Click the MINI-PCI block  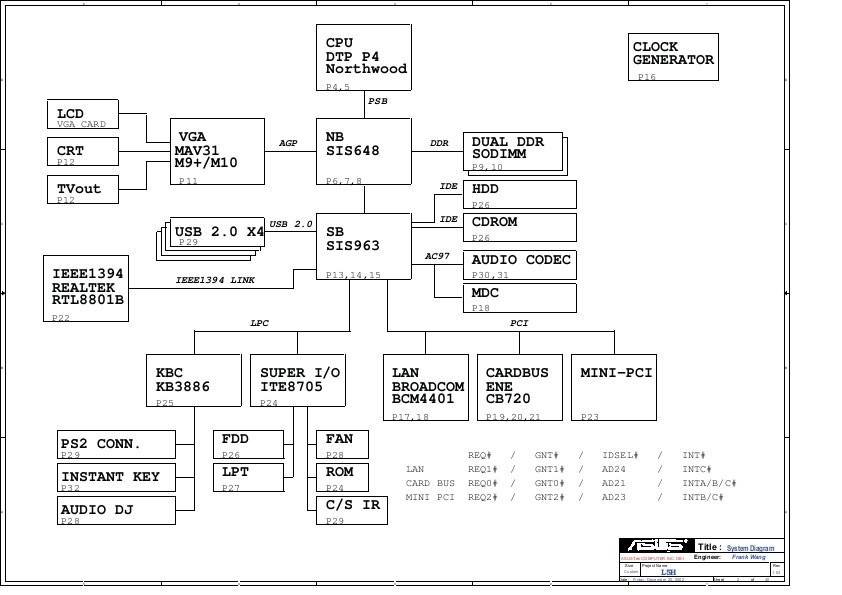tap(614, 387)
